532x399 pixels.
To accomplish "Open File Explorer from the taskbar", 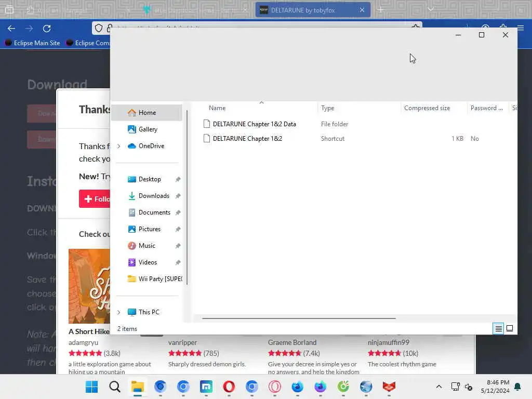I will pyautogui.click(x=137, y=387).
